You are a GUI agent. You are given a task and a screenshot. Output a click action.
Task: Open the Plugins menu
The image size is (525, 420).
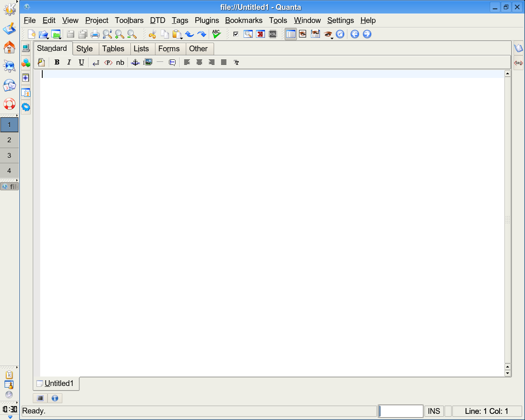[207, 21]
